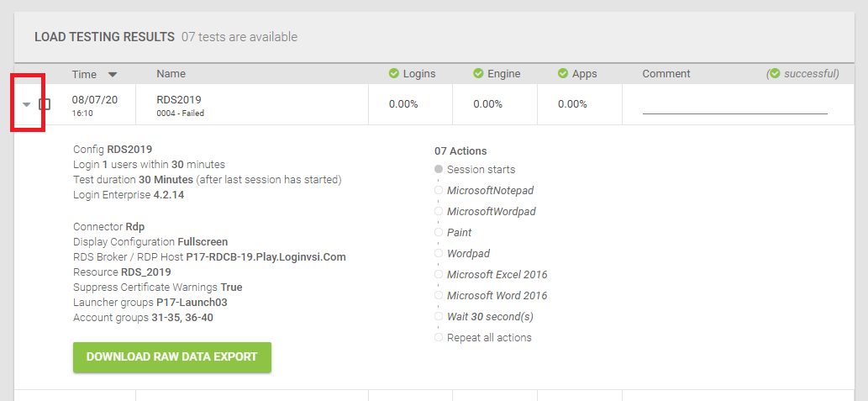Image resolution: width=868 pixels, height=401 pixels.
Task: Sort by Time using the arrow
Action: point(113,75)
